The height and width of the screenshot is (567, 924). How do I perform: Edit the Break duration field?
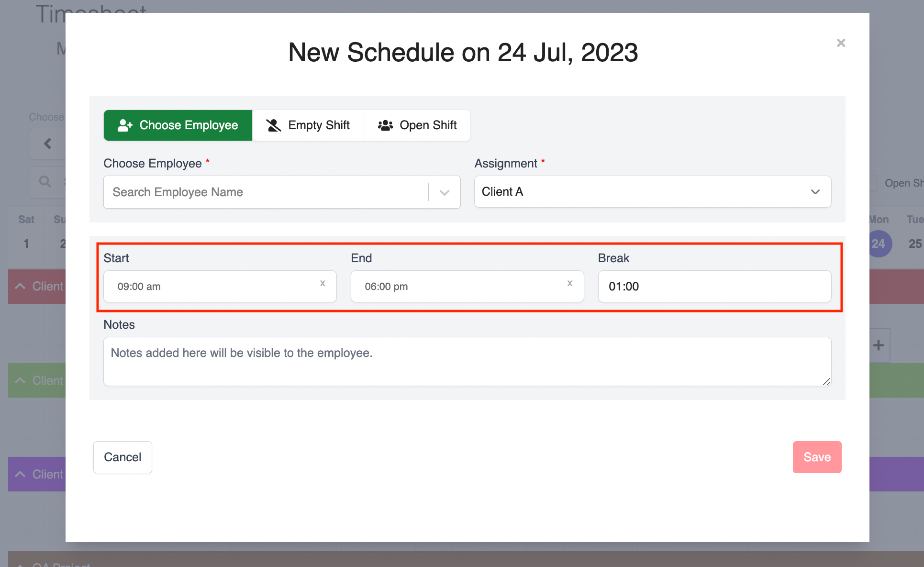(x=714, y=287)
